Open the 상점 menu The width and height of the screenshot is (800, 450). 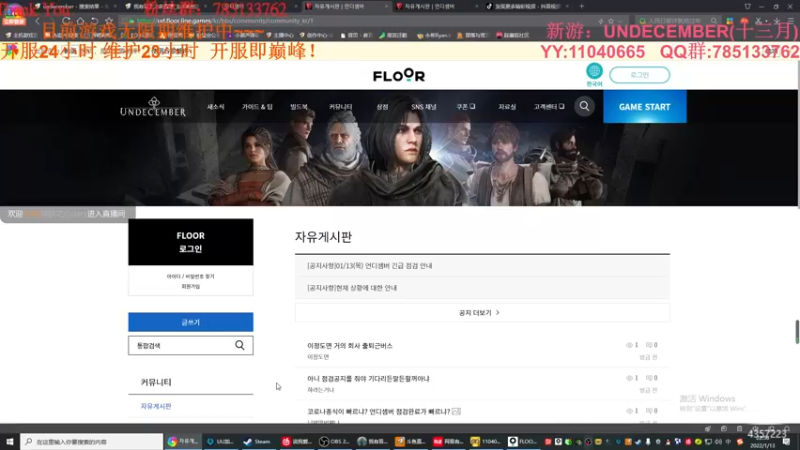[382, 107]
